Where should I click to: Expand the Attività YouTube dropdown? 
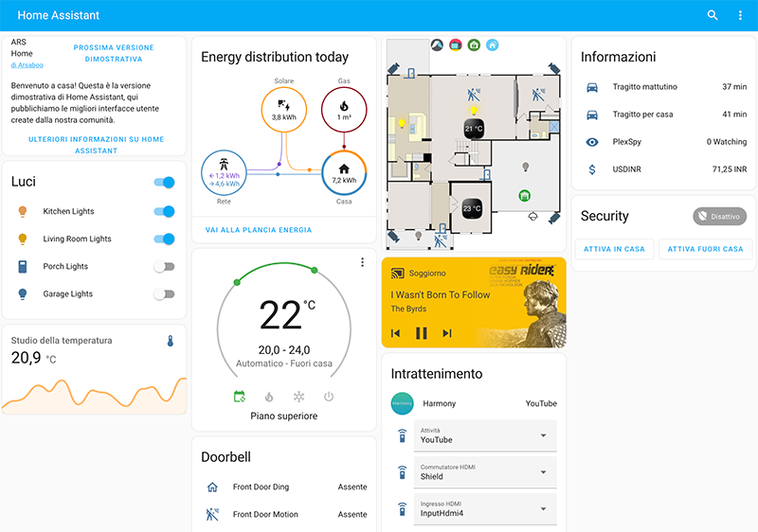coord(485,435)
